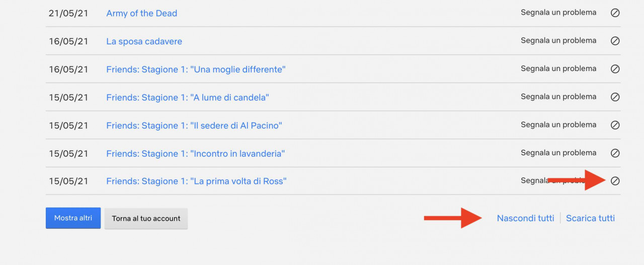
Task: Click Torna al tuo account button
Action: tap(146, 219)
